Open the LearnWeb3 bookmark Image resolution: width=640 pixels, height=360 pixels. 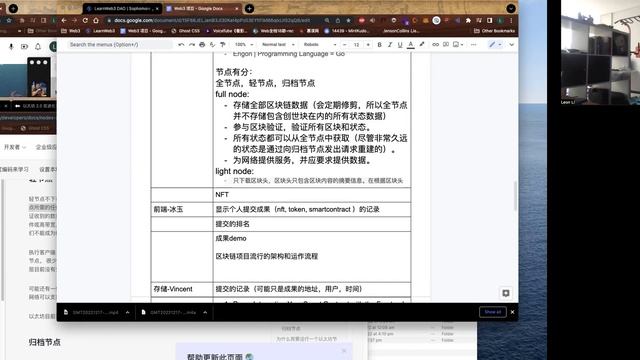tap(100, 31)
